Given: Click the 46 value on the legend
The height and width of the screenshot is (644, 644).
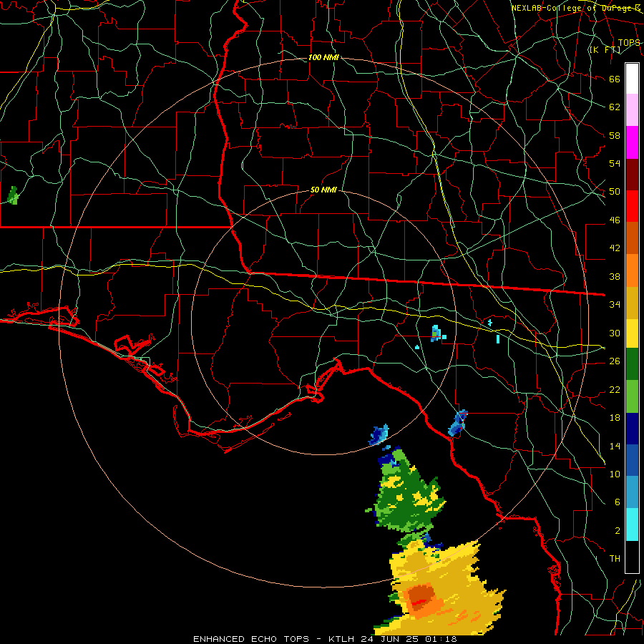Looking at the screenshot, I should pos(615,220).
